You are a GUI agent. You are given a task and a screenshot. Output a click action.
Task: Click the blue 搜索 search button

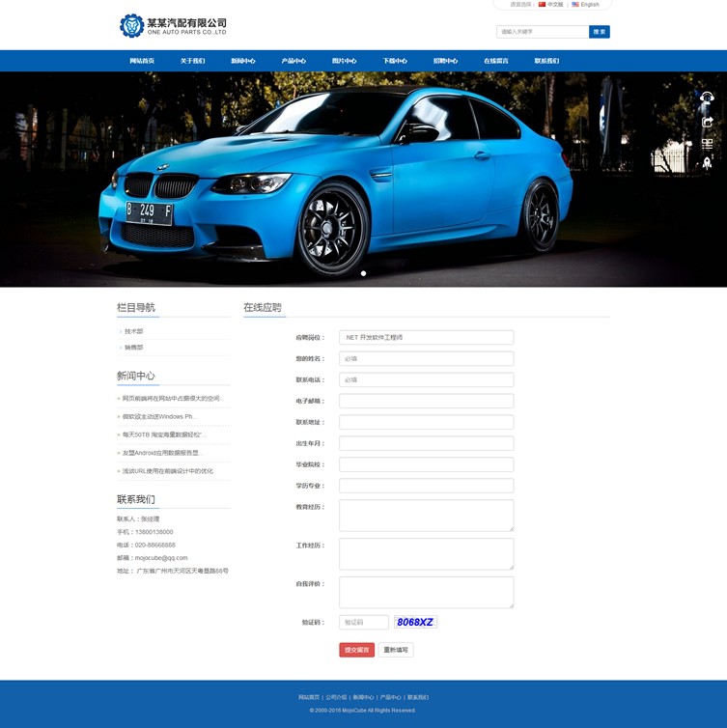click(x=600, y=32)
